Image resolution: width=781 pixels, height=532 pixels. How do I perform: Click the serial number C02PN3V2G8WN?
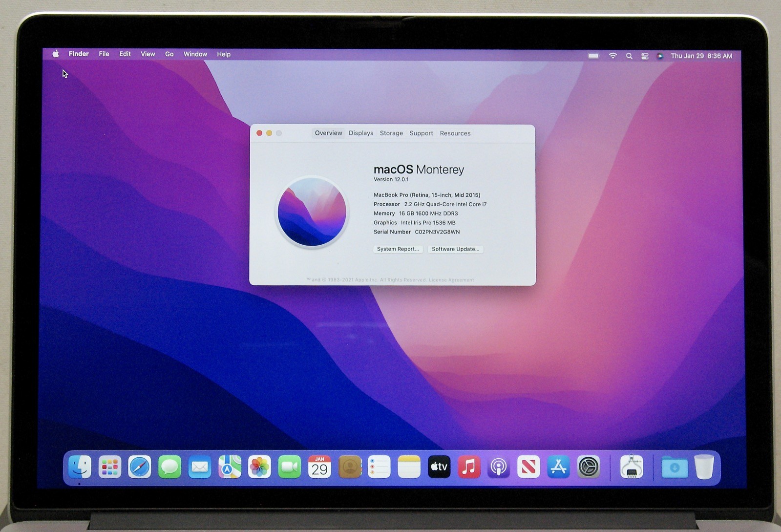point(437,232)
